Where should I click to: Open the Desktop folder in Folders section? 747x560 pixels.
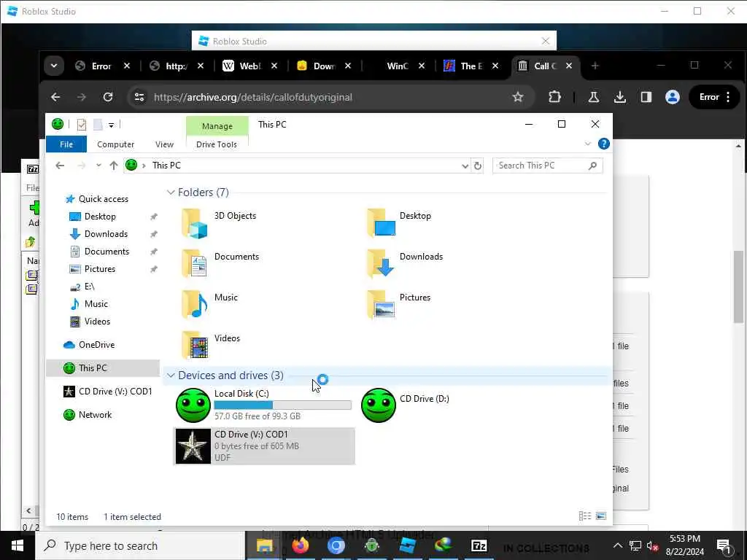[x=399, y=223]
